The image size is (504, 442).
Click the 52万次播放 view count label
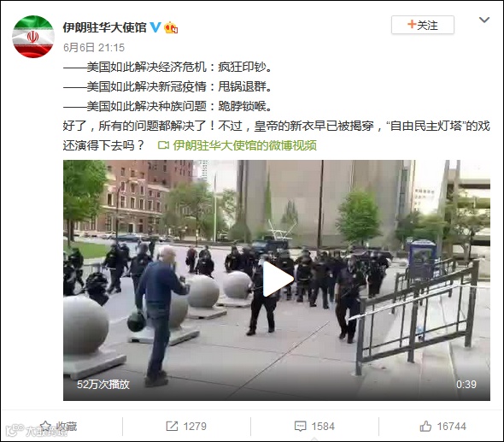click(103, 384)
